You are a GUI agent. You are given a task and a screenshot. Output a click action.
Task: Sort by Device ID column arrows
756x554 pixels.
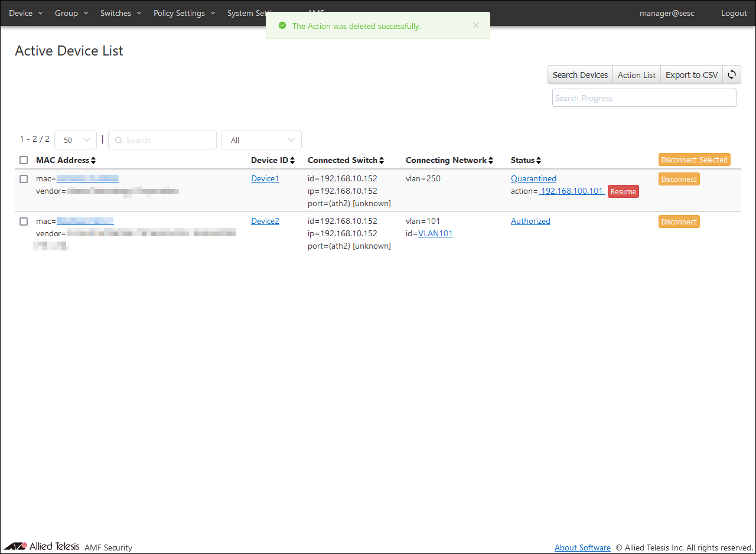(x=292, y=161)
